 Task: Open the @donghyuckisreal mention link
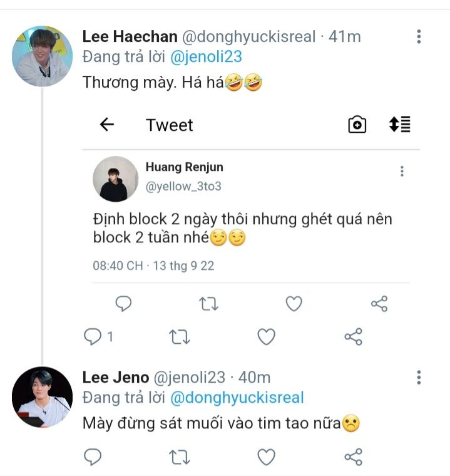pyautogui.click(x=237, y=398)
